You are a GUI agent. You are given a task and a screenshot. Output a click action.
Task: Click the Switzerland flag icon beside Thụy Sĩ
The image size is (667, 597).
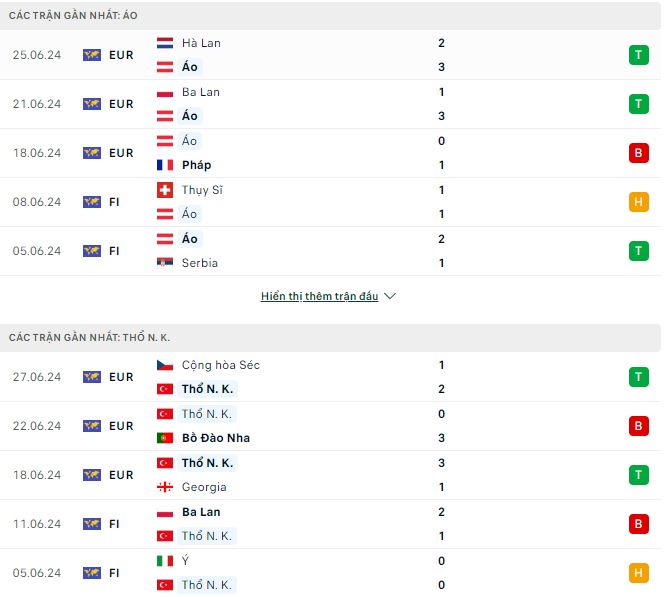pos(165,190)
